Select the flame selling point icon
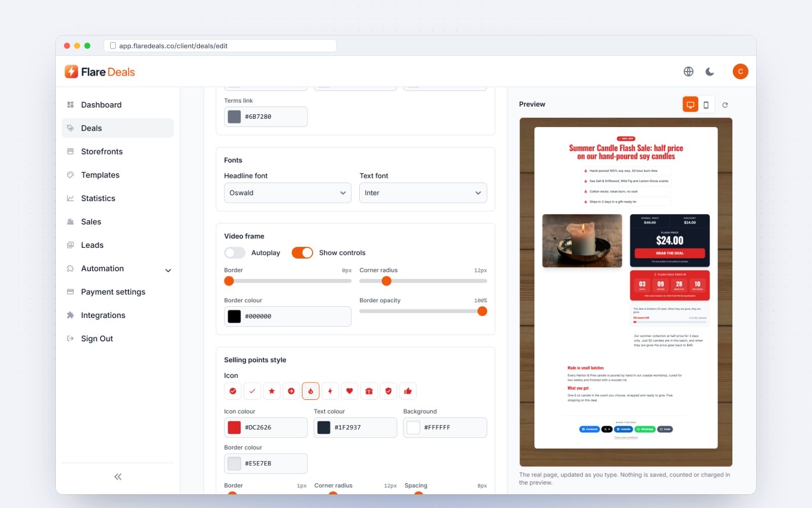This screenshot has width=812, height=508. 311,391
